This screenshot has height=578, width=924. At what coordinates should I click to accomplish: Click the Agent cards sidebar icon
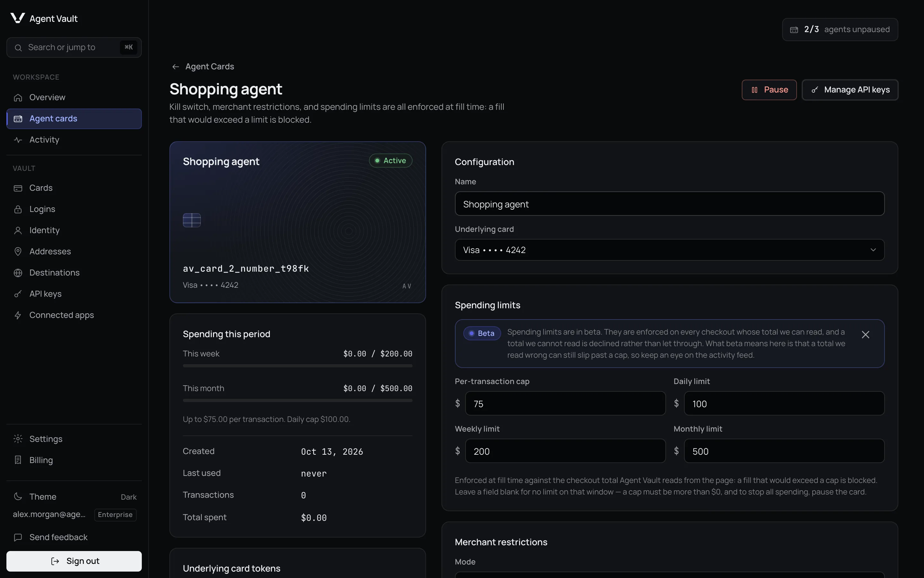[x=18, y=119]
